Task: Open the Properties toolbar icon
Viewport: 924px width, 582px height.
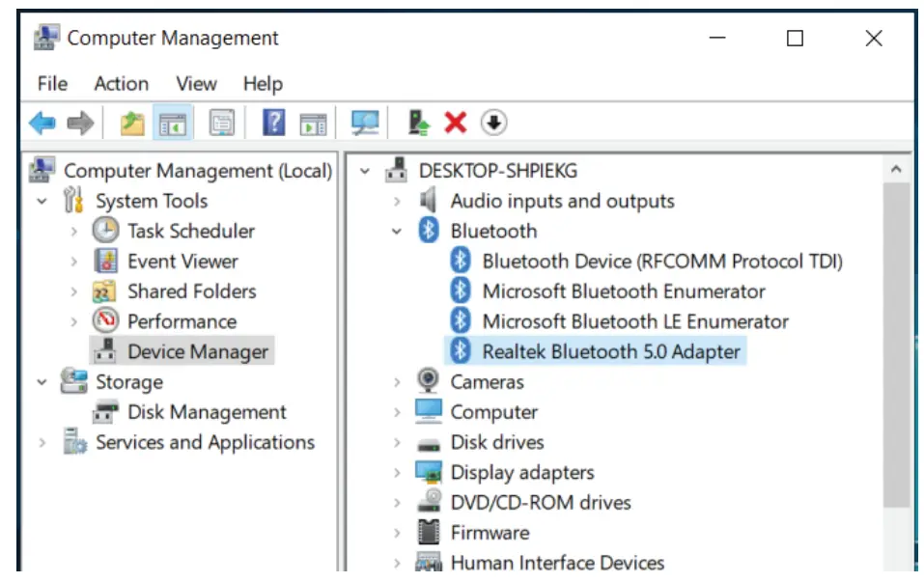Action: (223, 123)
